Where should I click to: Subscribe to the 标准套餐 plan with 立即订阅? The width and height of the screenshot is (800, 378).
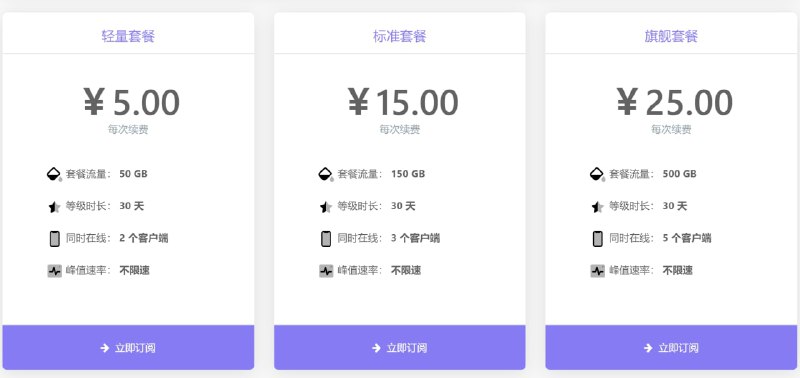coord(399,347)
